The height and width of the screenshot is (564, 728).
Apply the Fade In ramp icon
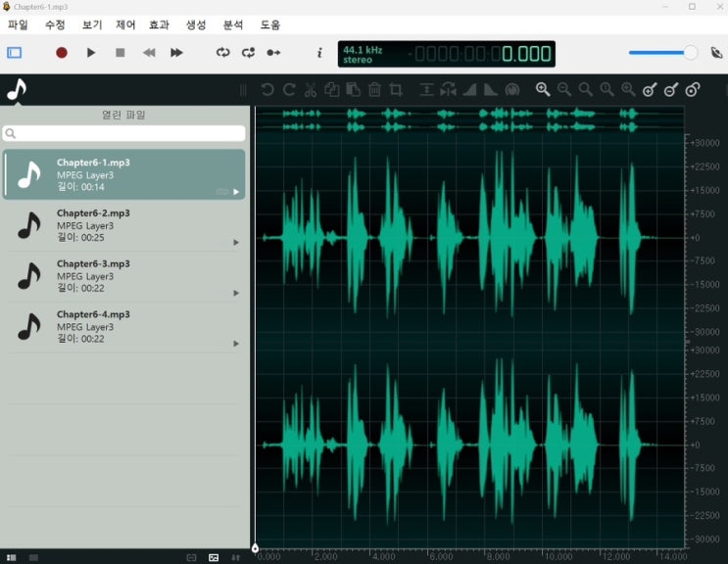click(469, 90)
